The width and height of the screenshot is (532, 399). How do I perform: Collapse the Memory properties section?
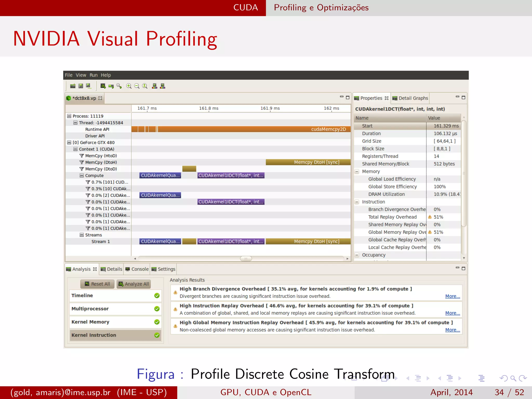point(357,171)
